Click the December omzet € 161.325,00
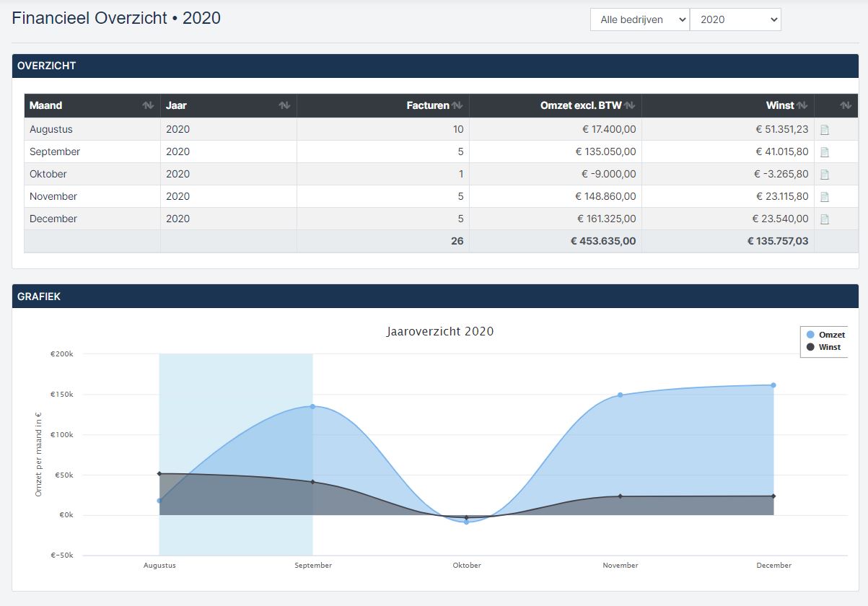The height and width of the screenshot is (606, 868). pos(607,219)
